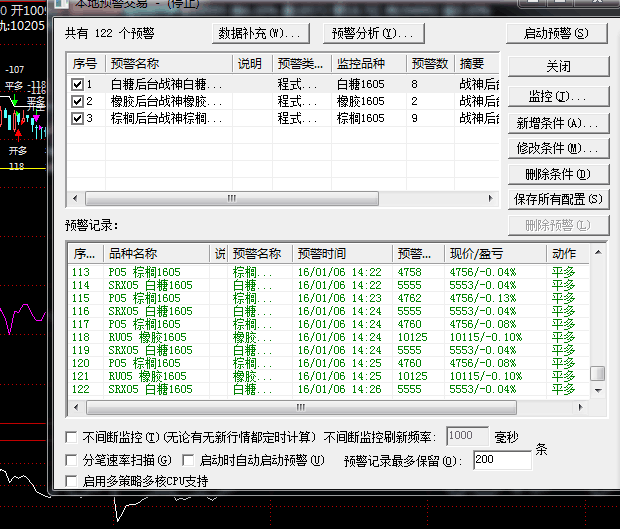Screen dimensions: 620x529
Task: Disable alert row 3 棕榈 checkbox
Action: (78, 117)
